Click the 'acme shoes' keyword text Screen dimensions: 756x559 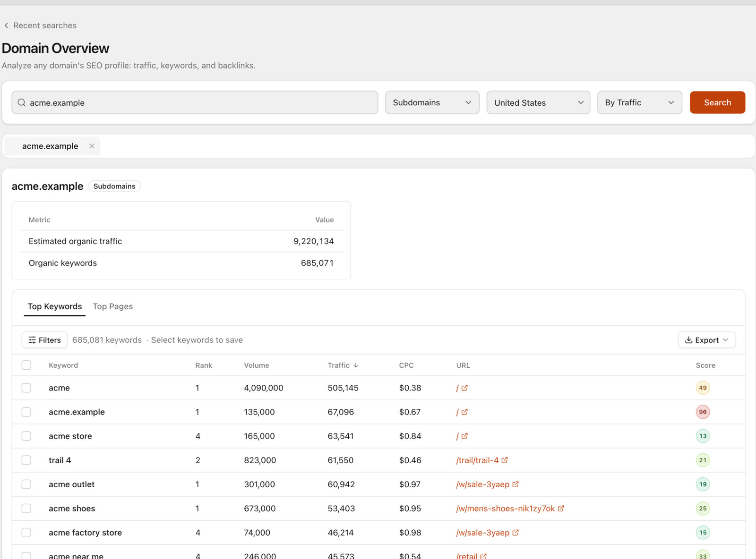coord(72,508)
